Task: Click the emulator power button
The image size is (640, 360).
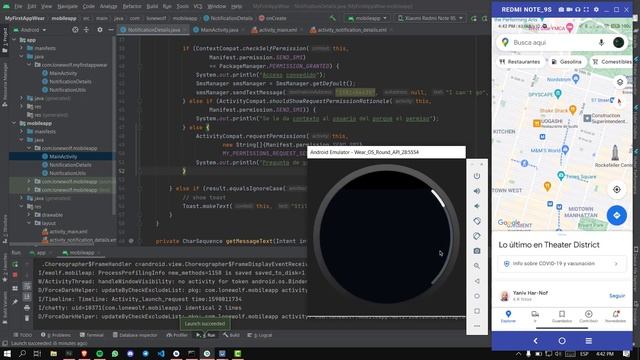Action: (477, 176)
